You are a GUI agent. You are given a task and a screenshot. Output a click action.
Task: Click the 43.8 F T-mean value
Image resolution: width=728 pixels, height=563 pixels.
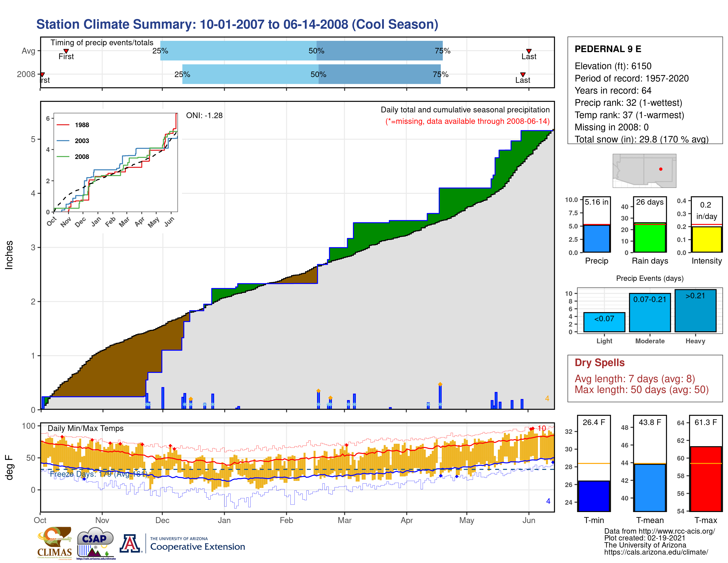(650, 422)
